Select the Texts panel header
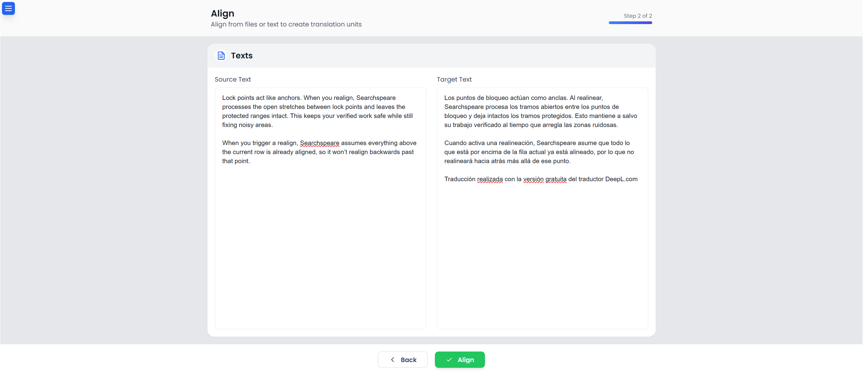 (241, 56)
